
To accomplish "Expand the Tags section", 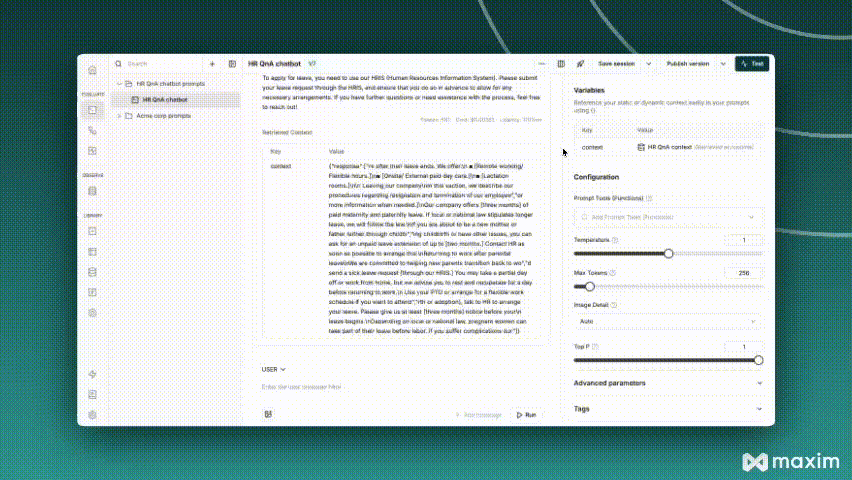I will (668, 409).
